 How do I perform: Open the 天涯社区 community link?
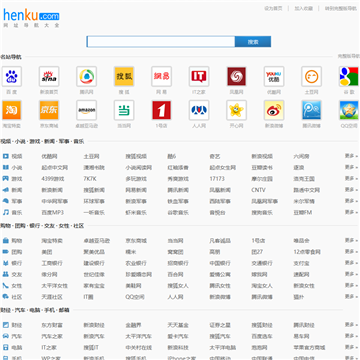(x=52, y=297)
